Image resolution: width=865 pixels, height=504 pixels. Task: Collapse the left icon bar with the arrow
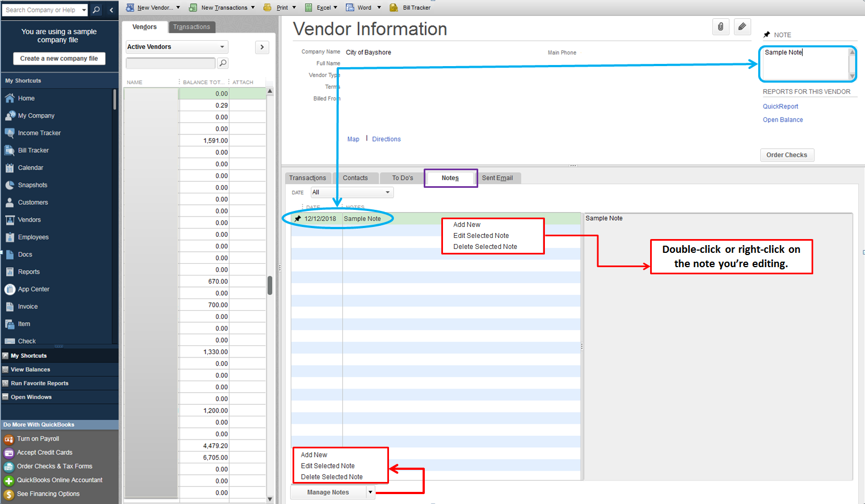click(x=111, y=10)
